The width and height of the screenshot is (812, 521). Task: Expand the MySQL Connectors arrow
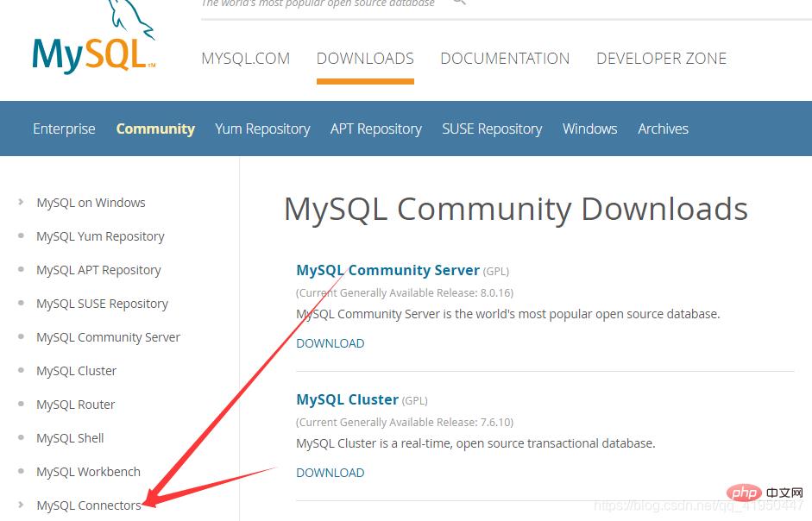pos(21,505)
